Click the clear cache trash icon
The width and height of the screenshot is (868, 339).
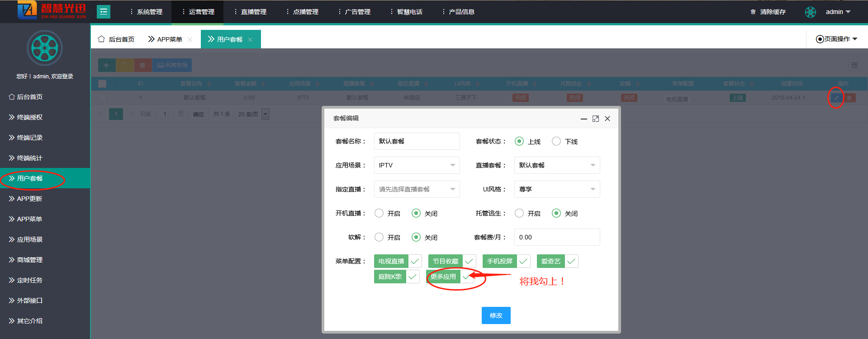753,12
